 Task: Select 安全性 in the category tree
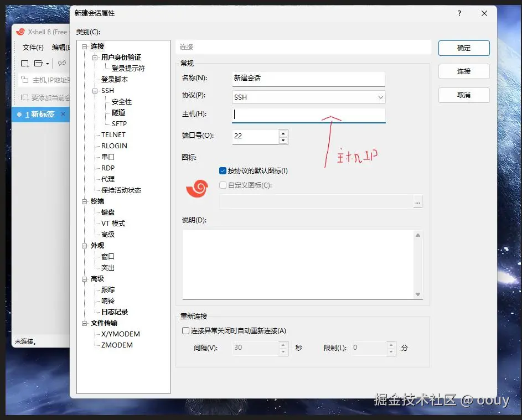click(122, 102)
